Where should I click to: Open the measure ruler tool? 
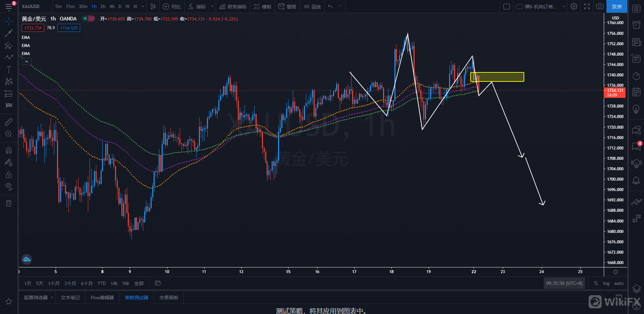(x=9, y=122)
